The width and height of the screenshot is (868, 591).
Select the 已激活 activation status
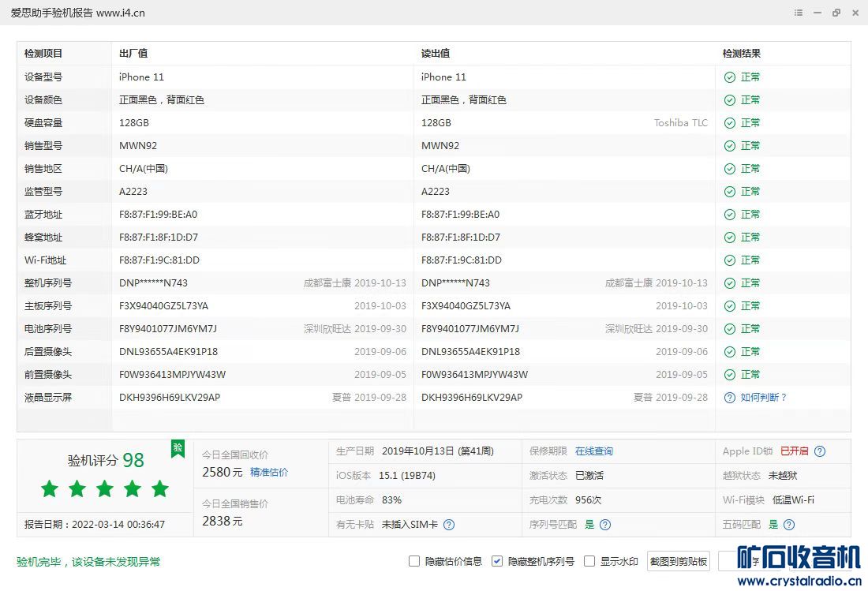coord(589,475)
